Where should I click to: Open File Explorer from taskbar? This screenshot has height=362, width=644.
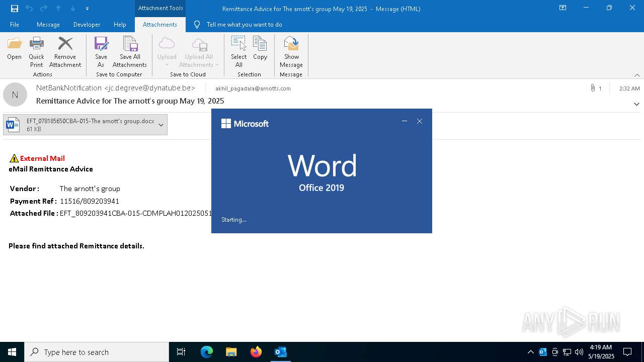point(231,352)
